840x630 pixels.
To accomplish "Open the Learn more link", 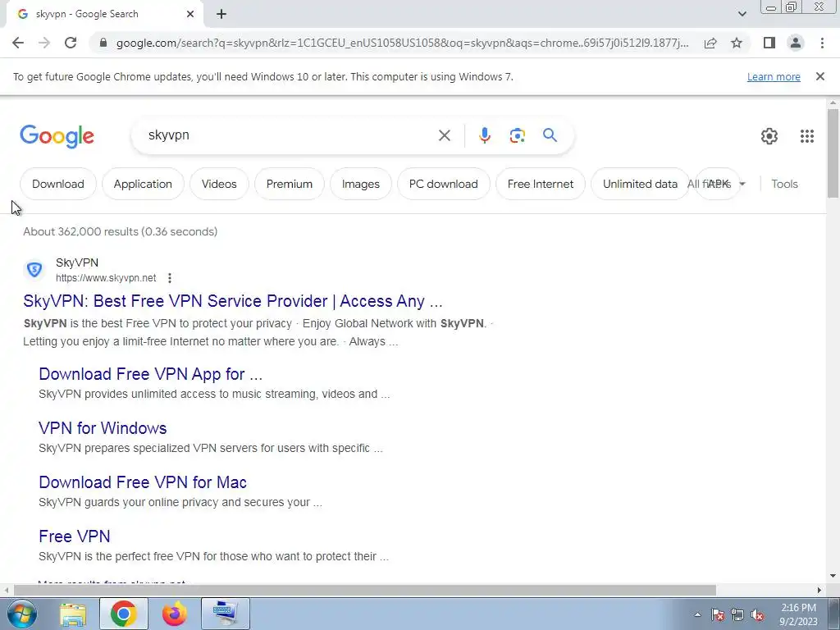I will pyautogui.click(x=774, y=76).
